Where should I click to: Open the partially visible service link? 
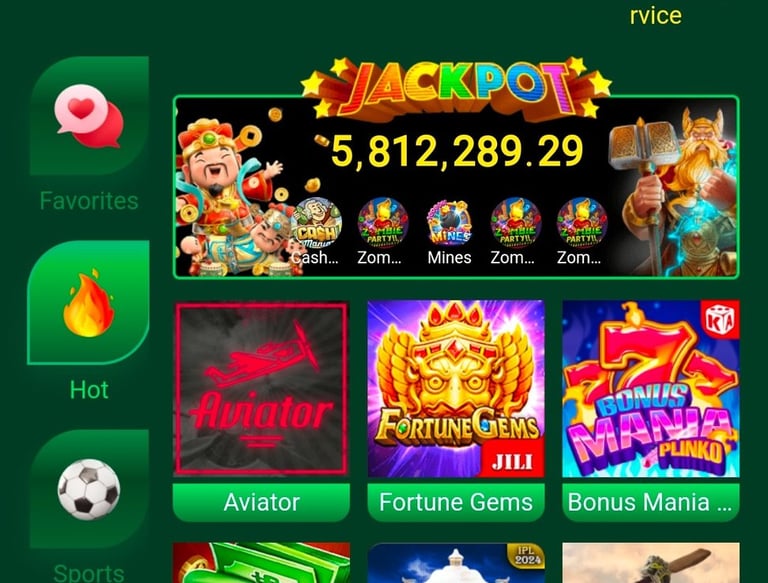pyautogui.click(x=655, y=16)
